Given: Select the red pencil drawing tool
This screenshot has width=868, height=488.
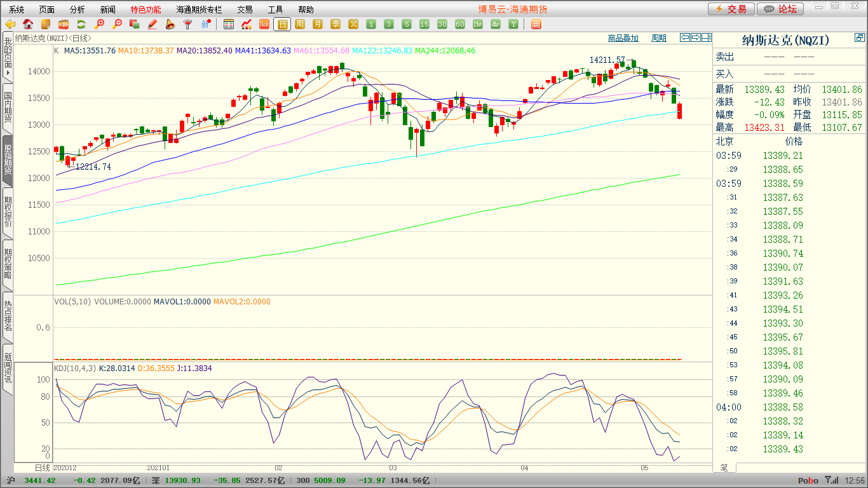Looking at the screenshot, I should click(x=152, y=24).
